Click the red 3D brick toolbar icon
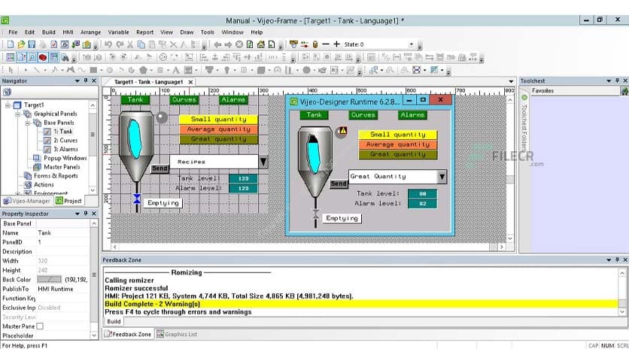The width and height of the screenshot is (629, 364). coord(43,57)
